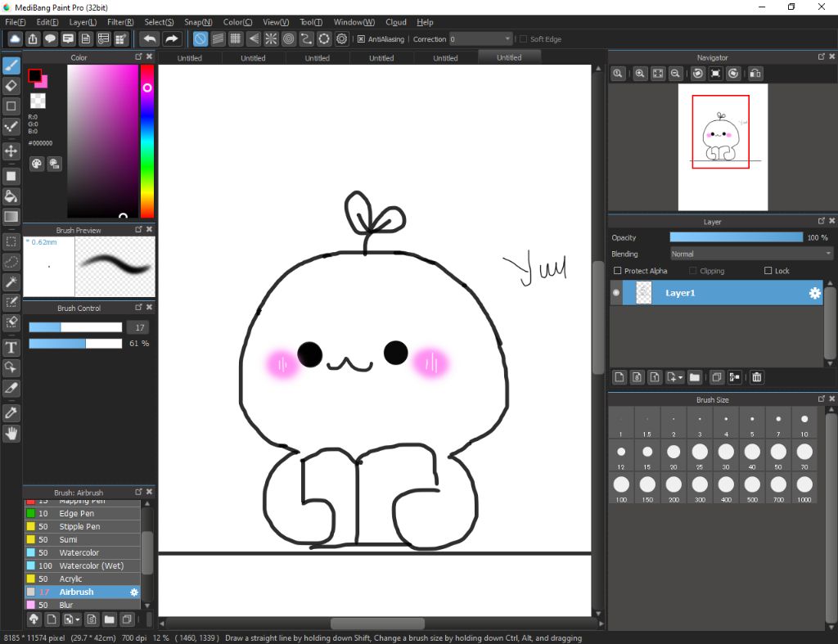Open Airbrush settings gear in brush list
Image resolution: width=838 pixels, height=644 pixels.
coord(134,592)
